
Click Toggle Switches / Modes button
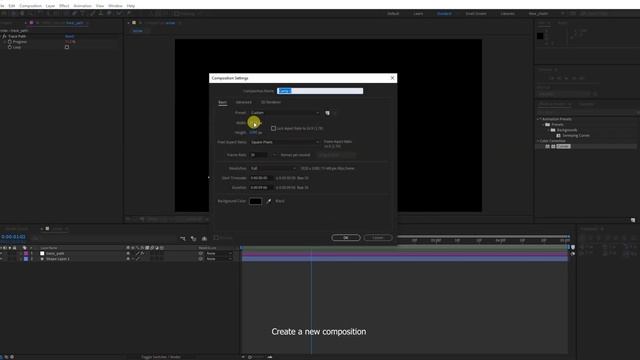(x=161, y=357)
